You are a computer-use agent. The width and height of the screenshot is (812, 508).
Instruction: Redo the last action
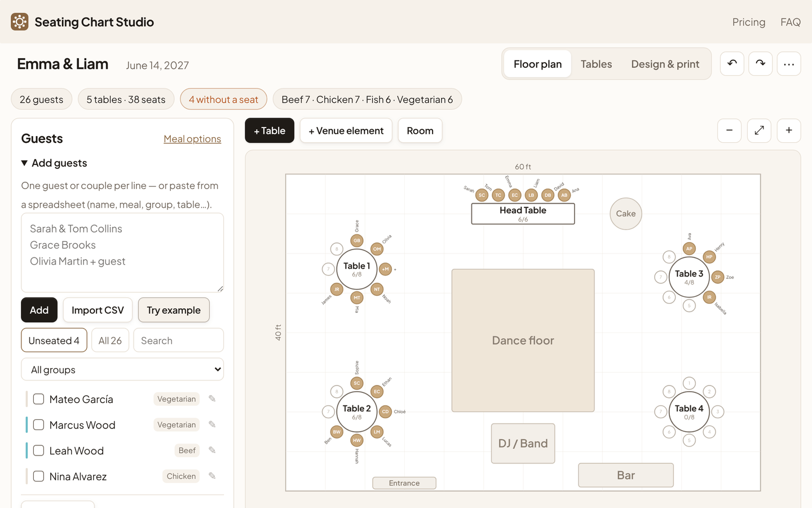[x=760, y=64]
